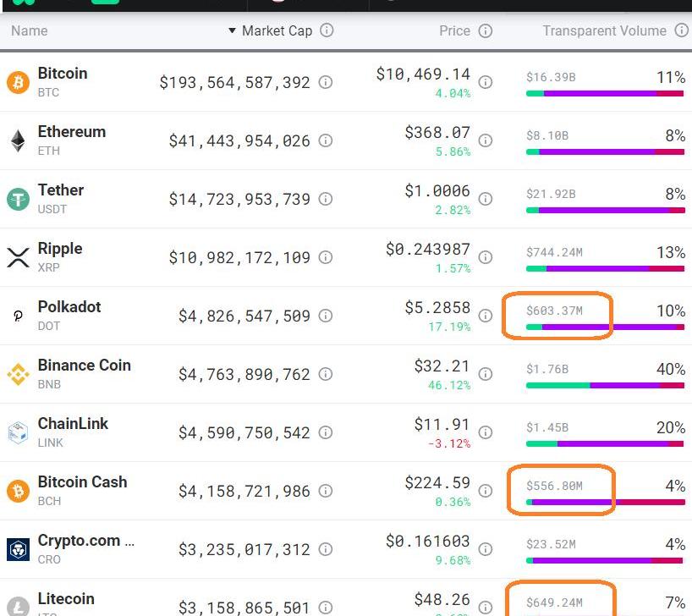Click the Tether green logo icon
Screen dimensions: 692x616
pyautogui.click(x=18, y=199)
